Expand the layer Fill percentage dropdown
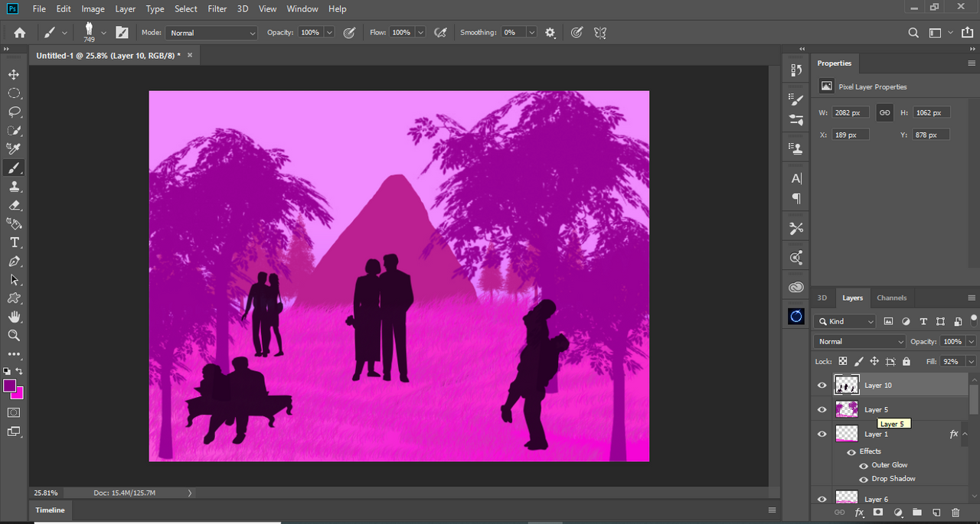The height and width of the screenshot is (524, 980). pyautogui.click(x=971, y=361)
